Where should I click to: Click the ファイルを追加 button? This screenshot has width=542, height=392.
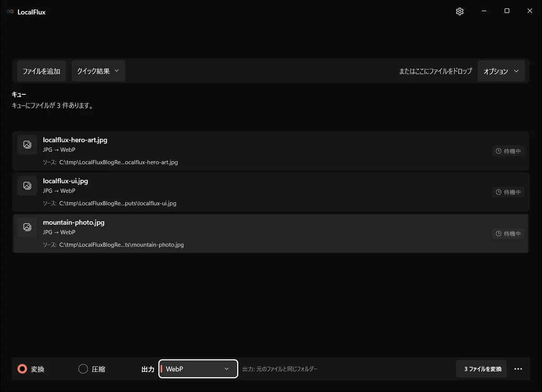(x=42, y=71)
